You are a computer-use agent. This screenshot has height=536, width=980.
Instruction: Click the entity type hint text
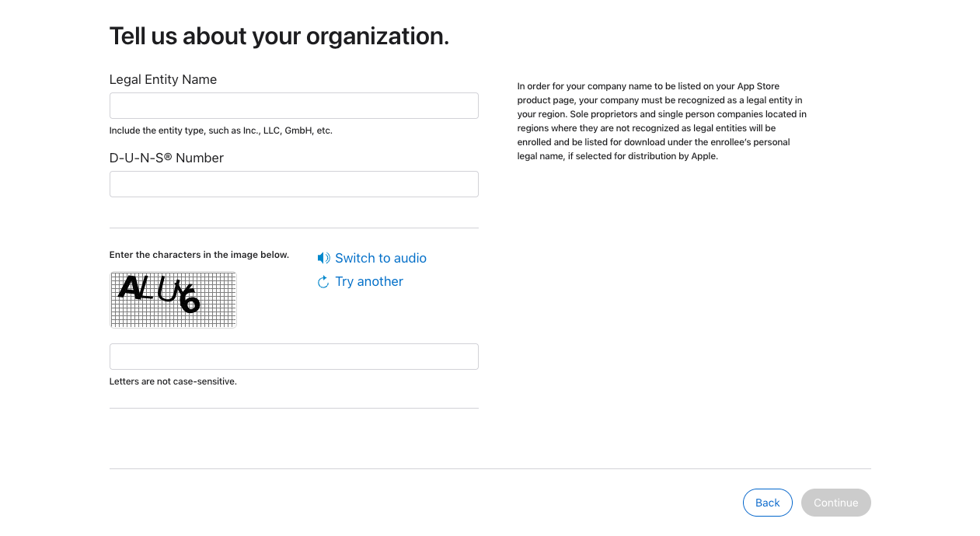pyautogui.click(x=221, y=131)
